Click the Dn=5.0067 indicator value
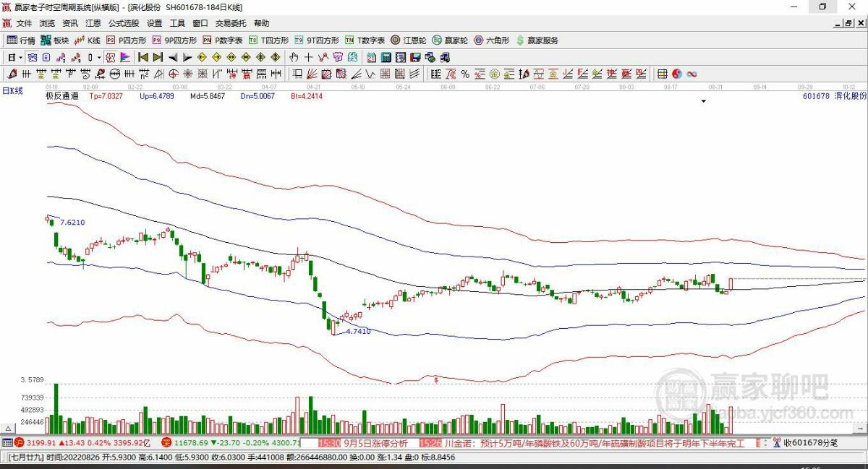The width and height of the screenshot is (868, 469). click(258, 95)
